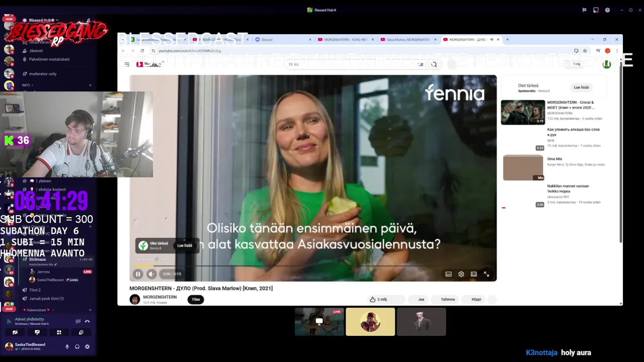This screenshot has height=362, width=644.
Task: Click the video ad progress bar
Action: [312, 265]
